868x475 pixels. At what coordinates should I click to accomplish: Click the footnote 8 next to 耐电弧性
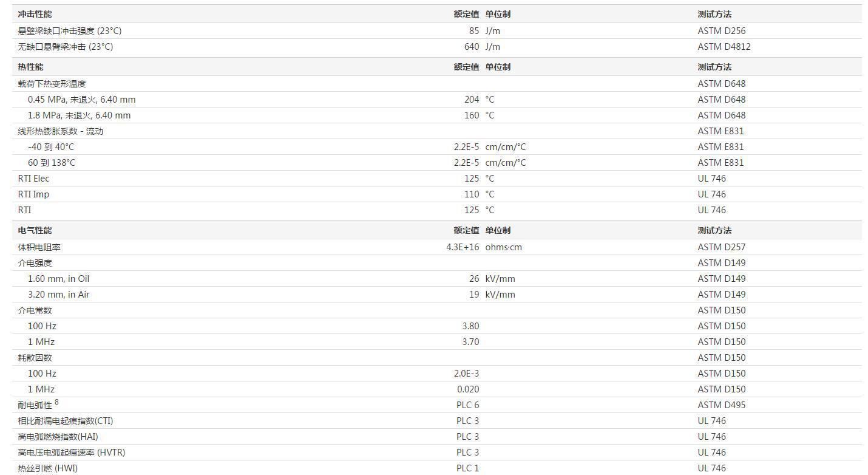coord(56,402)
